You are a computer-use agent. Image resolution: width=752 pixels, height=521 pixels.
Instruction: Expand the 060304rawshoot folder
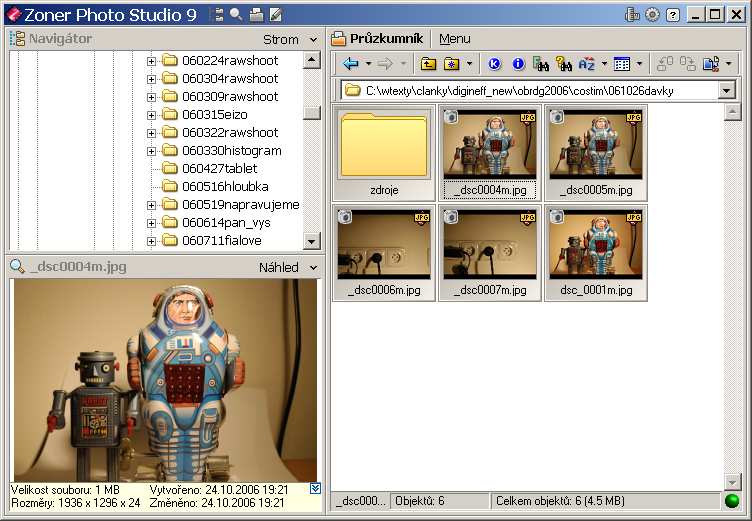click(151, 79)
